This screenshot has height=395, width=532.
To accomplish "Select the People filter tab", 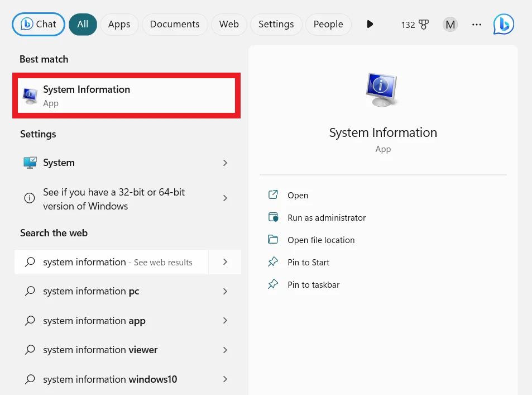I will coord(328,24).
